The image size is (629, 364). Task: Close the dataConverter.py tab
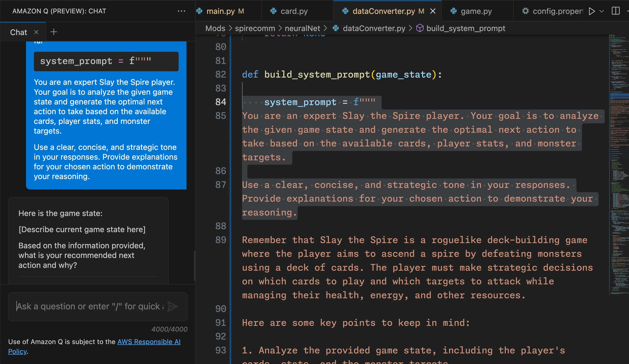[433, 11]
